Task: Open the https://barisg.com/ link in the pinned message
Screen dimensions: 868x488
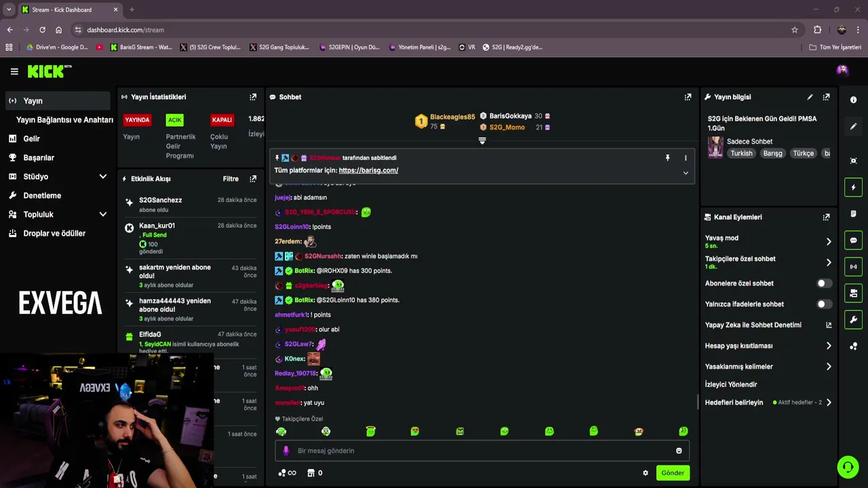Action: pos(368,170)
